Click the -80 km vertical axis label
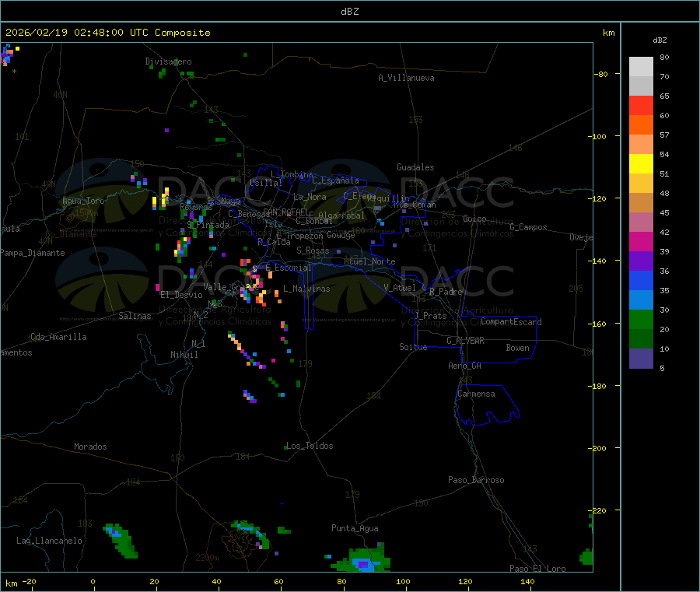 600,74
